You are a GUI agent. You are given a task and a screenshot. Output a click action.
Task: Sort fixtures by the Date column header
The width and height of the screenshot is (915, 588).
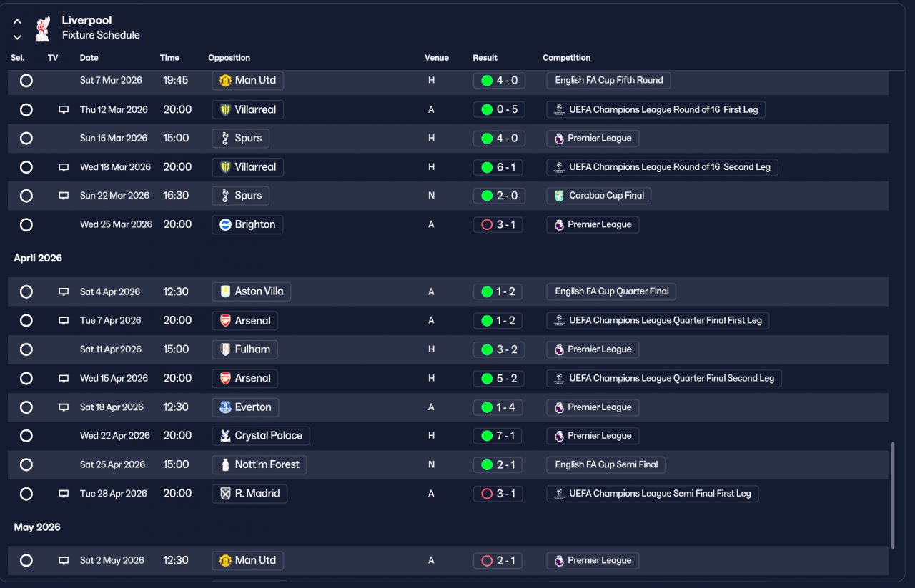(89, 58)
